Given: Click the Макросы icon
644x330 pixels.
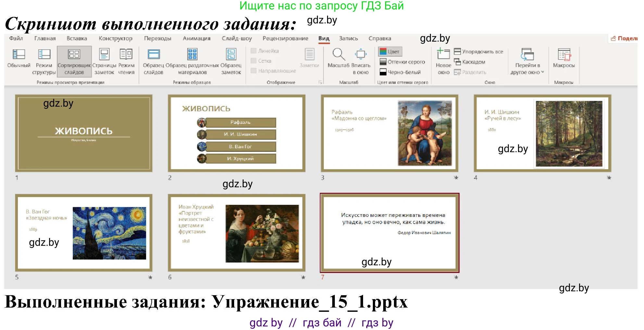Looking at the screenshot, I should (564, 62).
